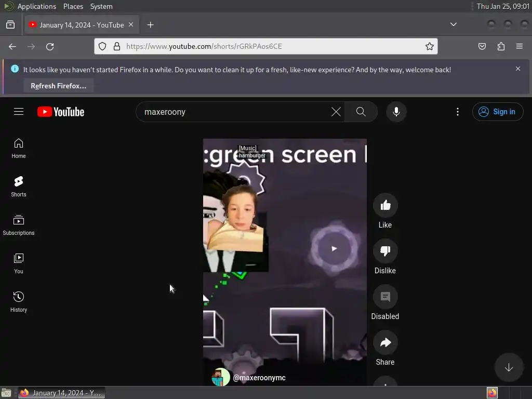Click show desktop icon in taskbar

pyautogui.click(x=6, y=393)
